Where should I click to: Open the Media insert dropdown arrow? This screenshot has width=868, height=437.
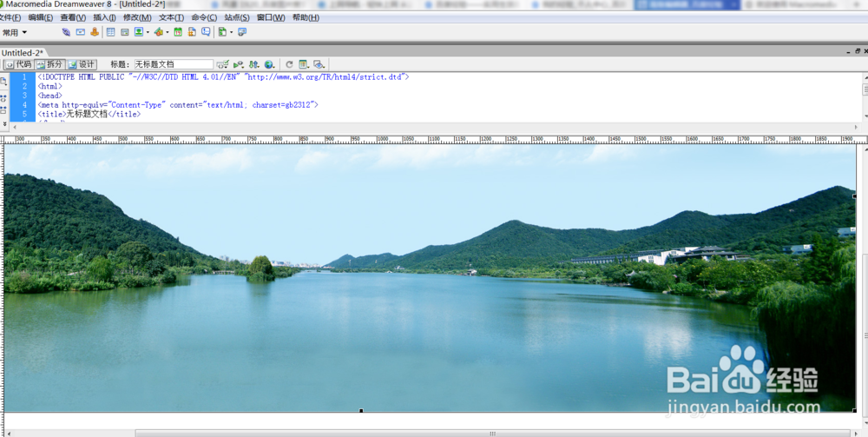tap(168, 33)
